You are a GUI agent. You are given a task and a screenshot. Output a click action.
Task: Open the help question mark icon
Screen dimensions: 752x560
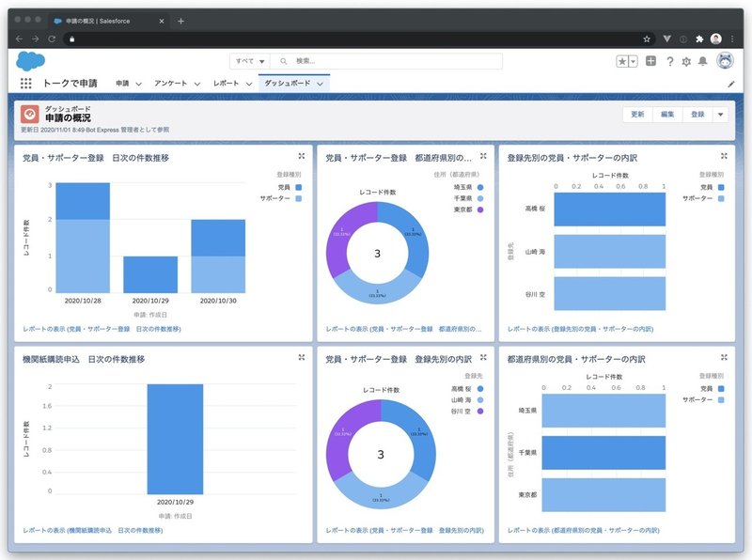point(669,61)
